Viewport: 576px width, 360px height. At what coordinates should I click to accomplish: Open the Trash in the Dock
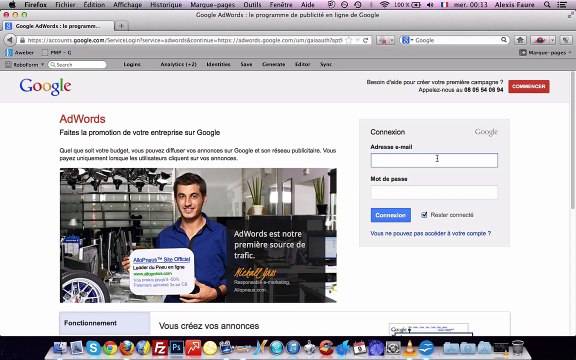click(518, 347)
